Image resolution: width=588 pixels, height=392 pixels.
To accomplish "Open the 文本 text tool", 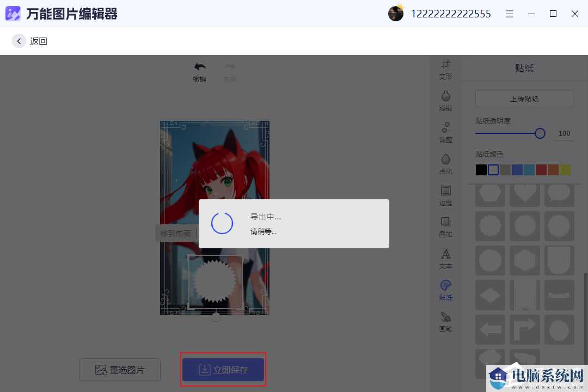I will pyautogui.click(x=445, y=259).
